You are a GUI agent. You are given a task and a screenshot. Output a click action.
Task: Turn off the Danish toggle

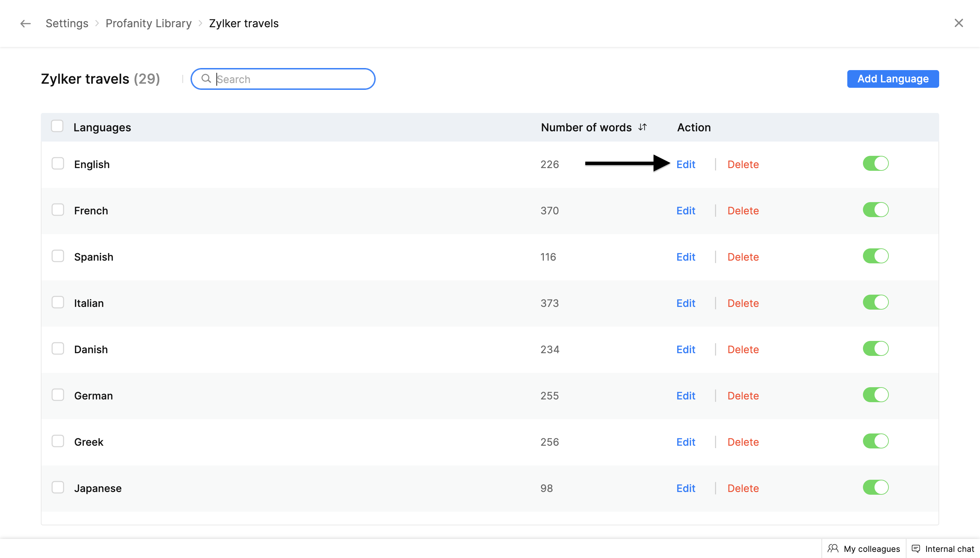(876, 349)
